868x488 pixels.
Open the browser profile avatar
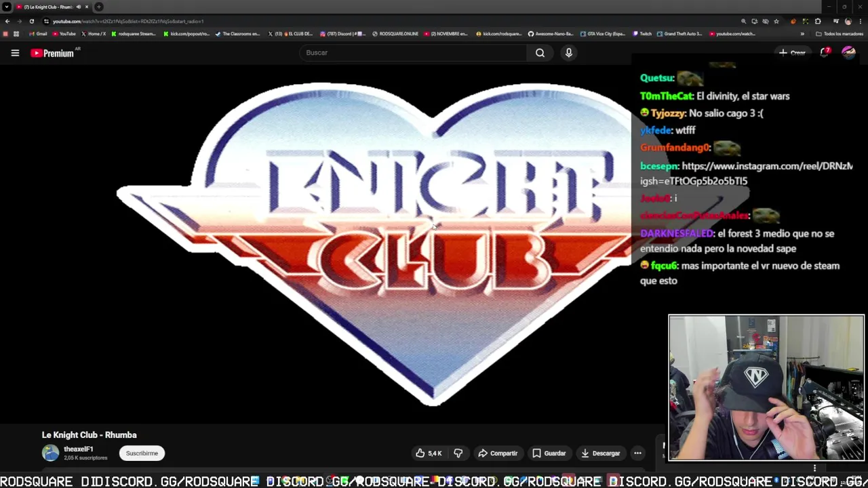(x=848, y=21)
